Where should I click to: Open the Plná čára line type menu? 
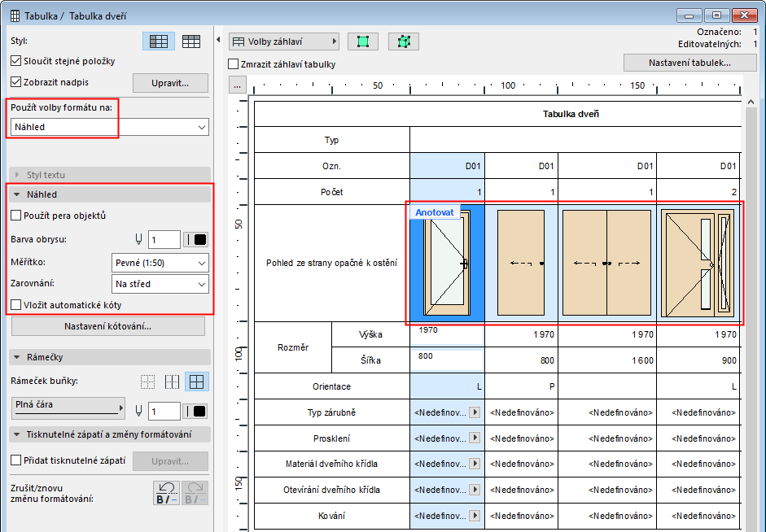tap(69, 408)
